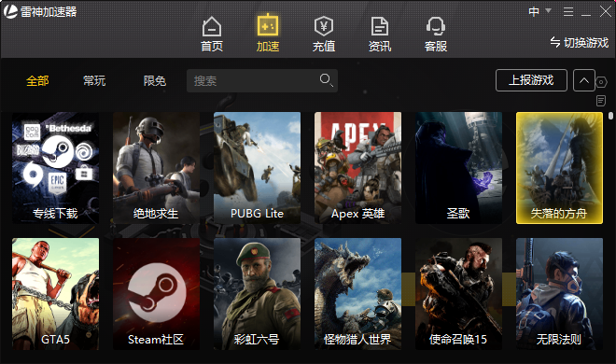Collapse panel with the up chevron button
Screen dimensions: 616x364
(583, 80)
